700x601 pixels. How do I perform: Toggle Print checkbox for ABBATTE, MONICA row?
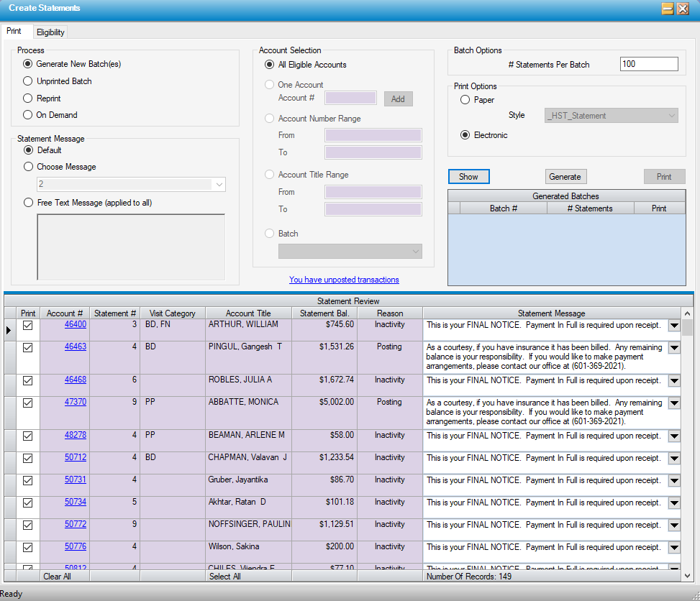click(28, 403)
